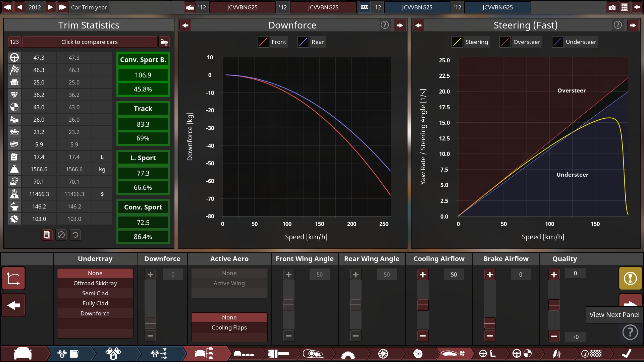Open the drivetrain gear tab icon

(348, 354)
